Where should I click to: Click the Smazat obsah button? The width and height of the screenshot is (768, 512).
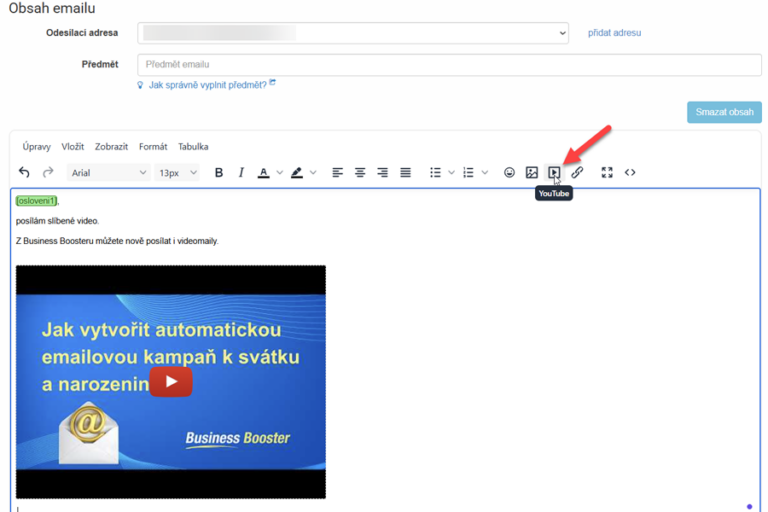(724, 112)
